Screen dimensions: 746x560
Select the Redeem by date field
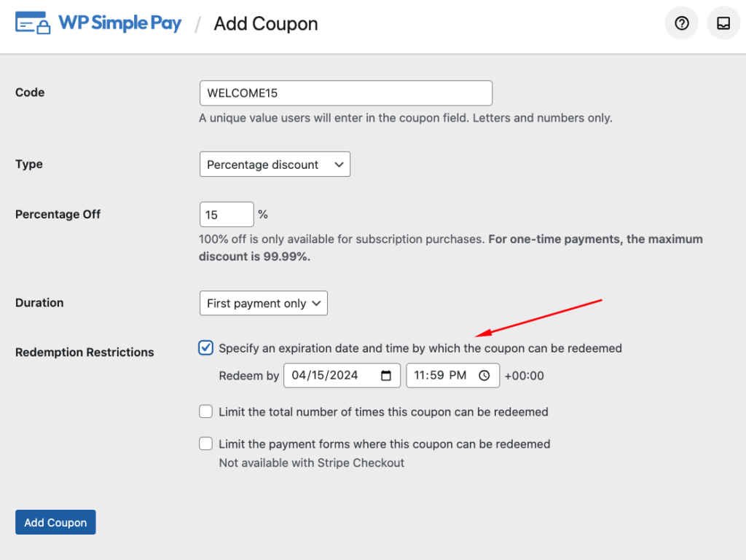pos(331,376)
